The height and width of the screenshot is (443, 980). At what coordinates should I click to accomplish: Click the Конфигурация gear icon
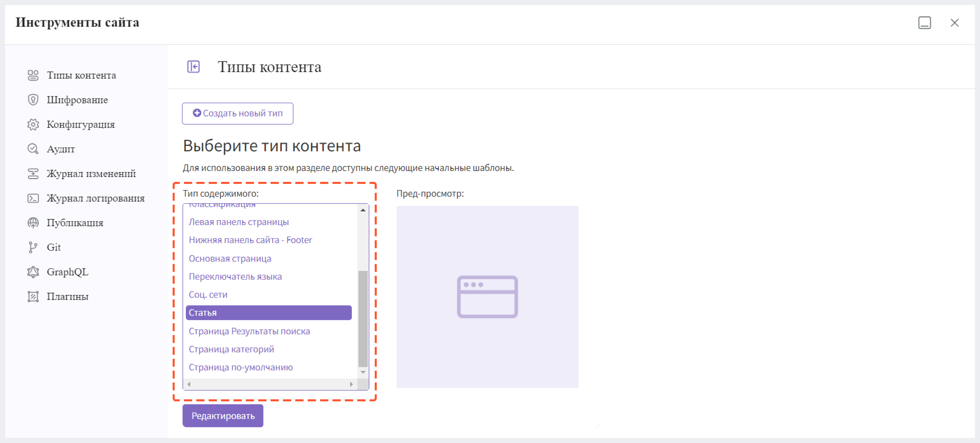pyautogui.click(x=33, y=124)
